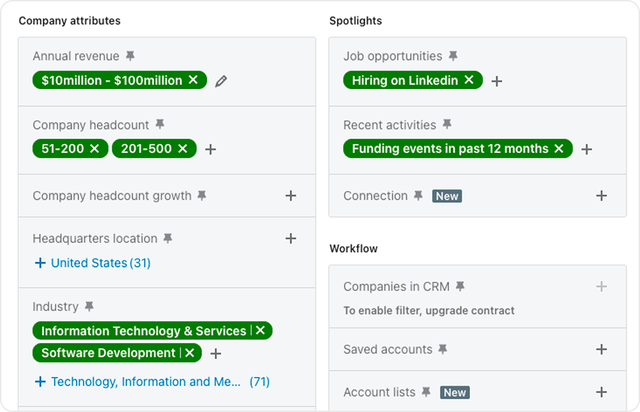640x412 pixels.
Task: Remove the 51-200 headcount chip
Action: tap(94, 148)
